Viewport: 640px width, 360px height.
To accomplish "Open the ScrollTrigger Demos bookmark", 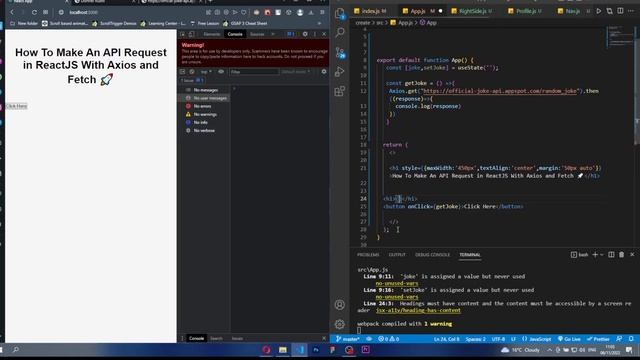I will tap(114, 23).
